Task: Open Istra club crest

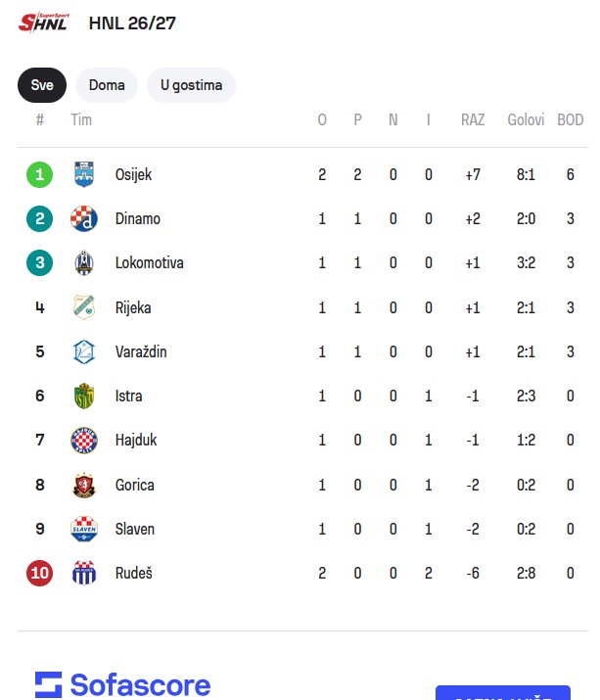Action: coord(84,396)
